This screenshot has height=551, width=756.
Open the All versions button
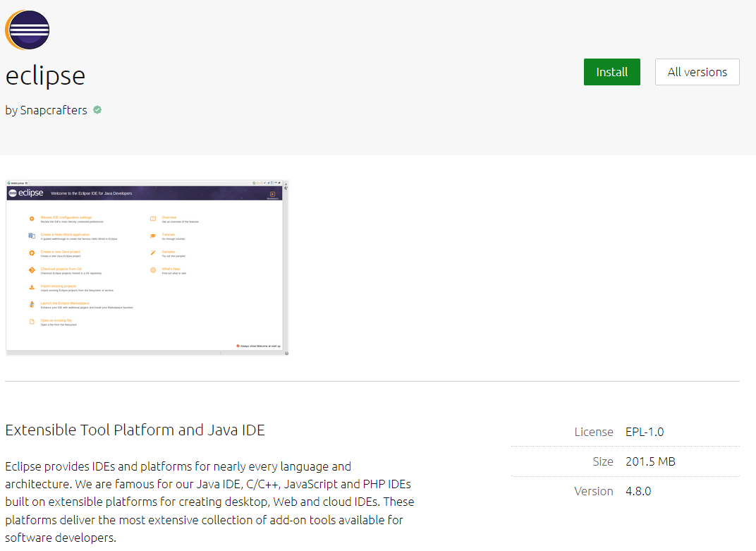pos(697,72)
